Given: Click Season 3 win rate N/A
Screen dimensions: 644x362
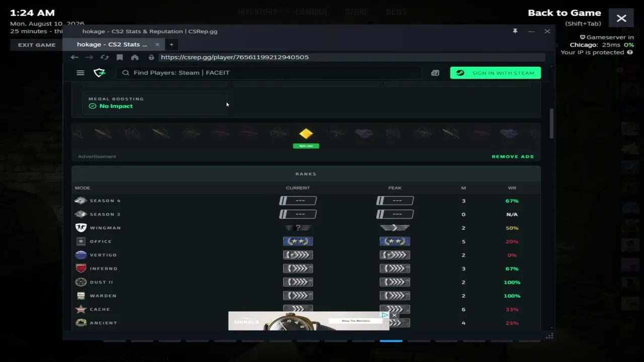Looking at the screenshot, I should pos(512,214).
